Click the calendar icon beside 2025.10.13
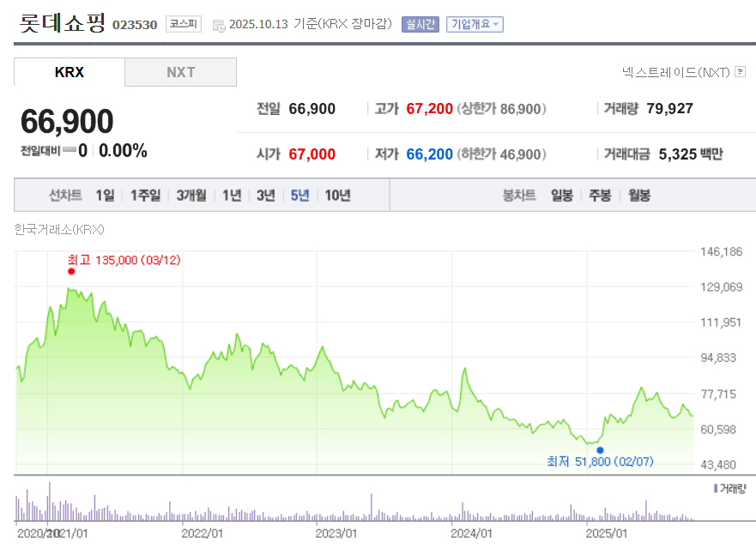 219,26
